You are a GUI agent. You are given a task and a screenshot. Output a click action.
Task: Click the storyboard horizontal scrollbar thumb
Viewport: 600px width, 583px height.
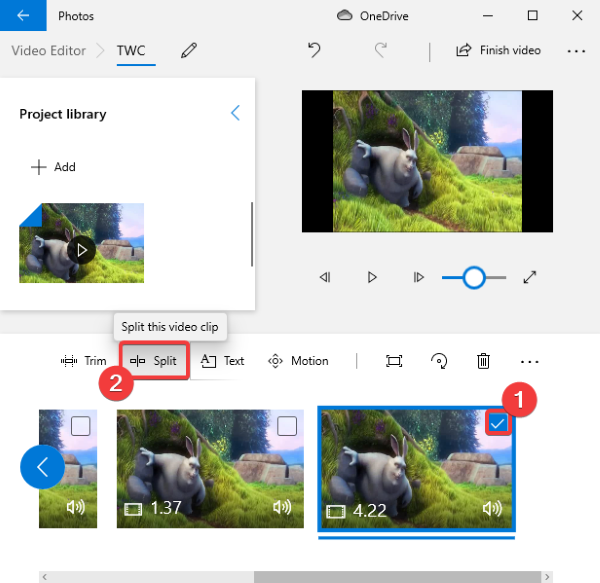click(397, 576)
